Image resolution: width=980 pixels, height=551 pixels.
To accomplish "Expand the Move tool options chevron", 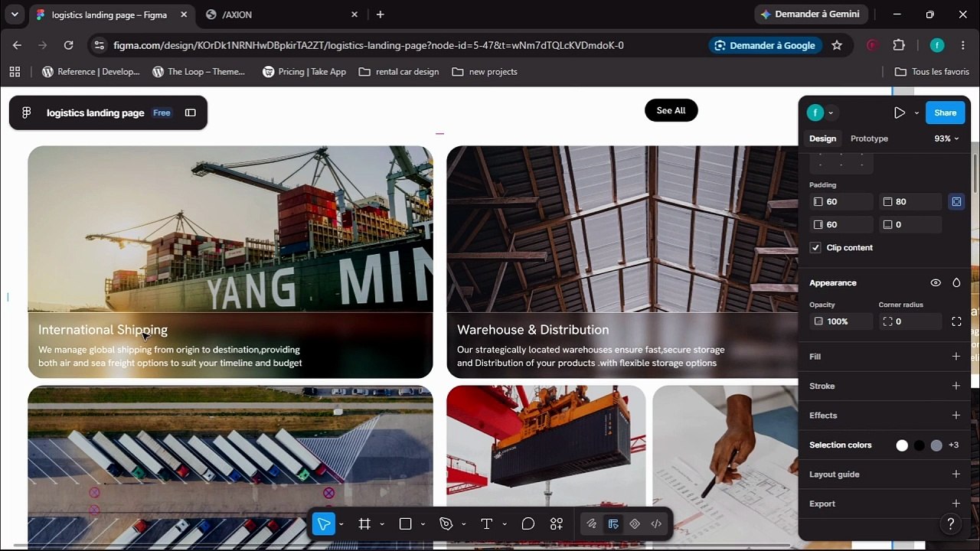I will [x=341, y=524].
